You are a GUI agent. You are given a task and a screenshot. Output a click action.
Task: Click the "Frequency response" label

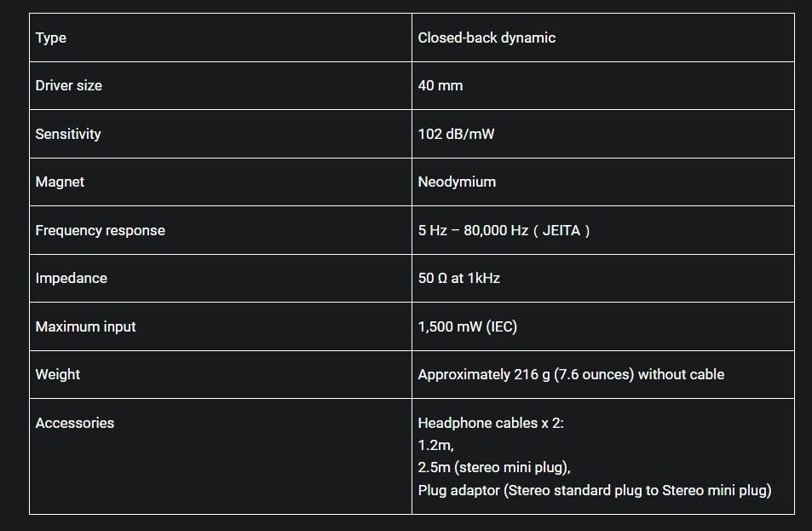tap(100, 230)
